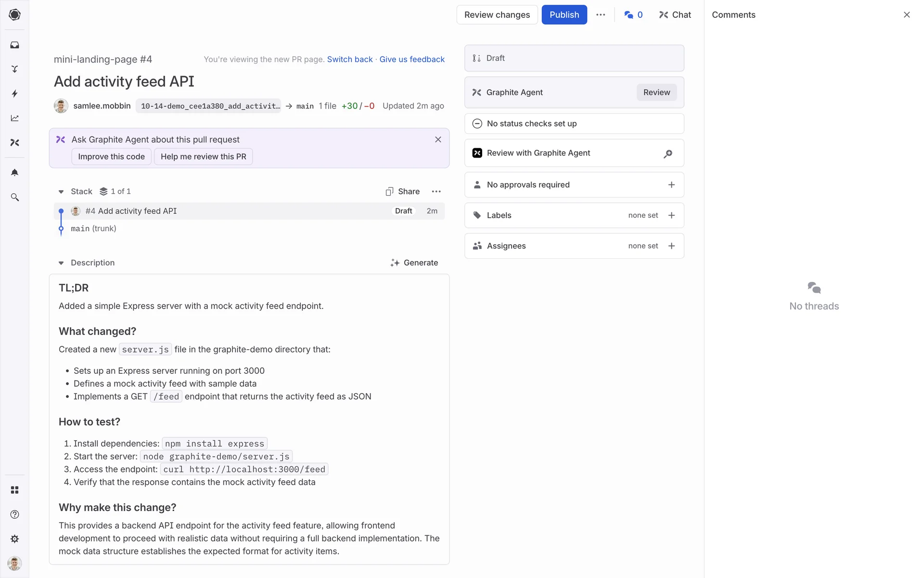Open the more options menu beside Publish
The height and width of the screenshot is (578, 924).
click(x=600, y=15)
